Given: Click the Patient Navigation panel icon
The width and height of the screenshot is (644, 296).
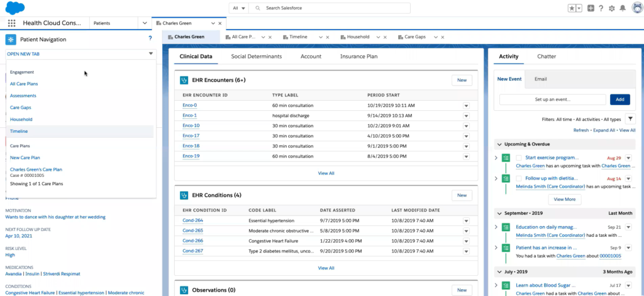Looking at the screenshot, I should (11, 40).
